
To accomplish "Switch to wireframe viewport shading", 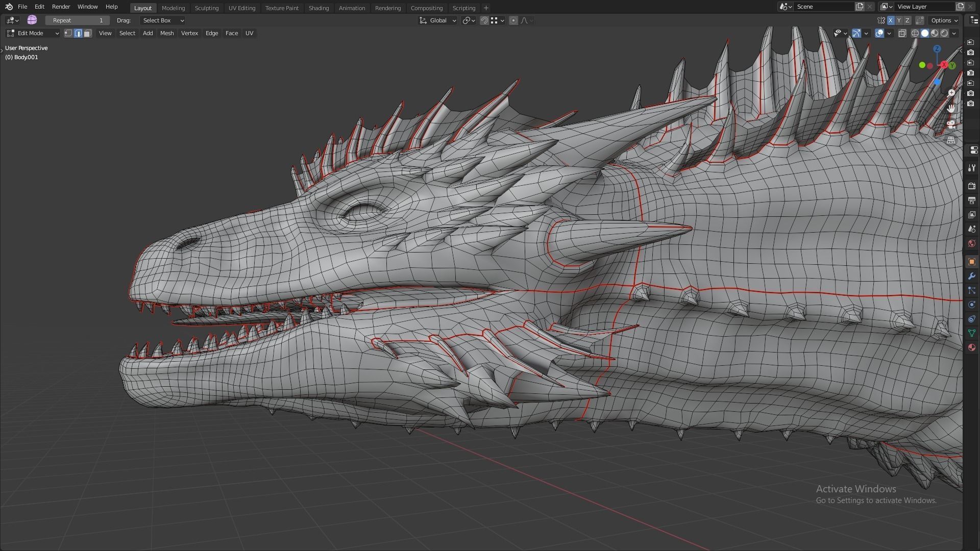I will [x=915, y=33].
